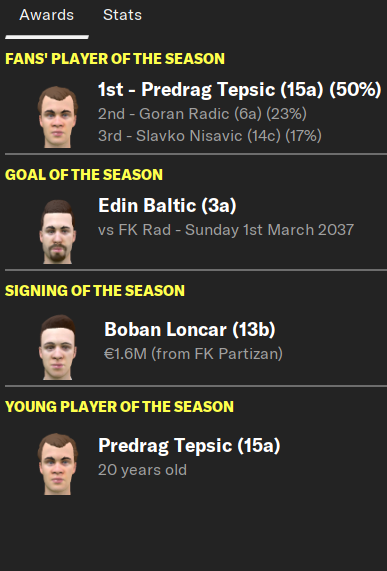Click the Edin Baltic (3a) name
The width and height of the screenshot is (387, 571).
click(167, 205)
